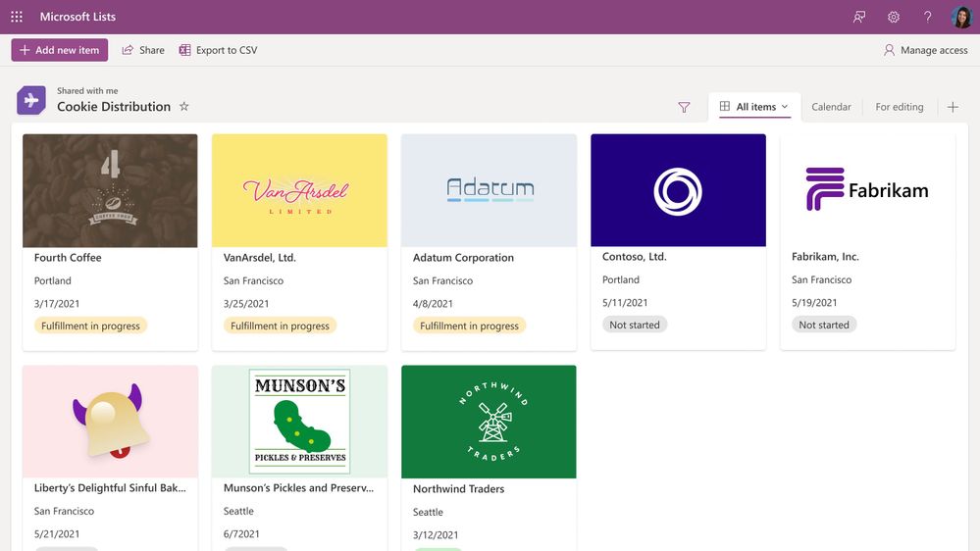
Task: Click the Cookie Distribution airplane list icon
Action: point(30,100)
